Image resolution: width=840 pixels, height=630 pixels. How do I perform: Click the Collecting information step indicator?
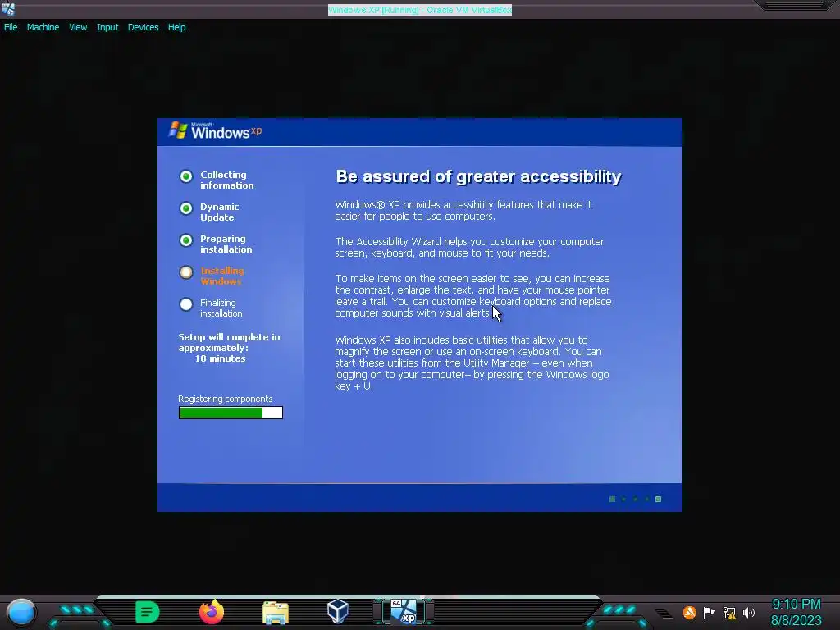click(186, 176)
